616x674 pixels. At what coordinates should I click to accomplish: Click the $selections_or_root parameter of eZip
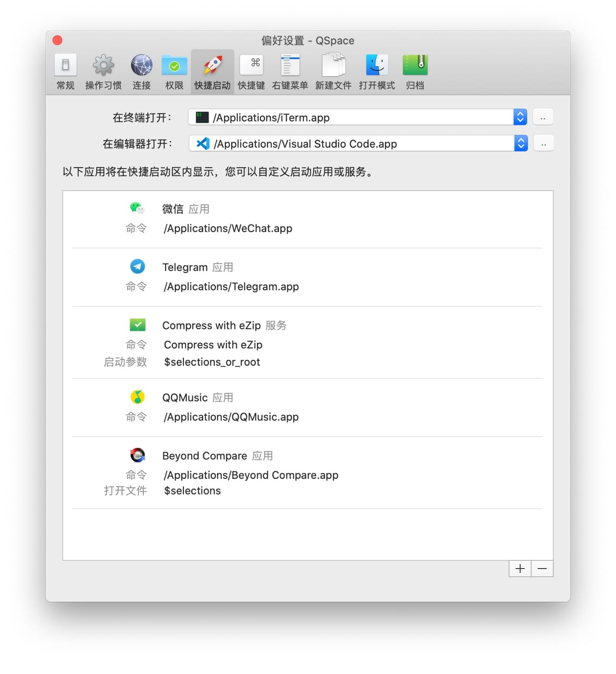coord(212,362)
